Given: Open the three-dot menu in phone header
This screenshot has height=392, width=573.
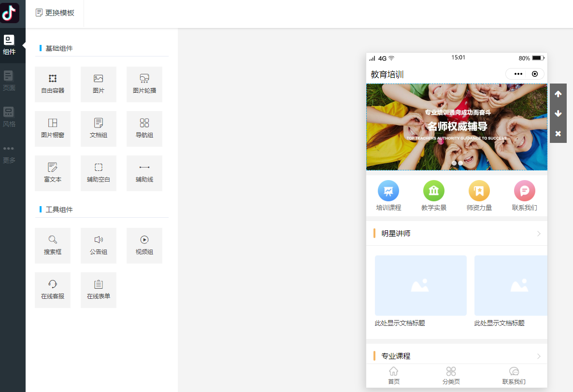Looking at the screenshot, I should coord(518,74).
